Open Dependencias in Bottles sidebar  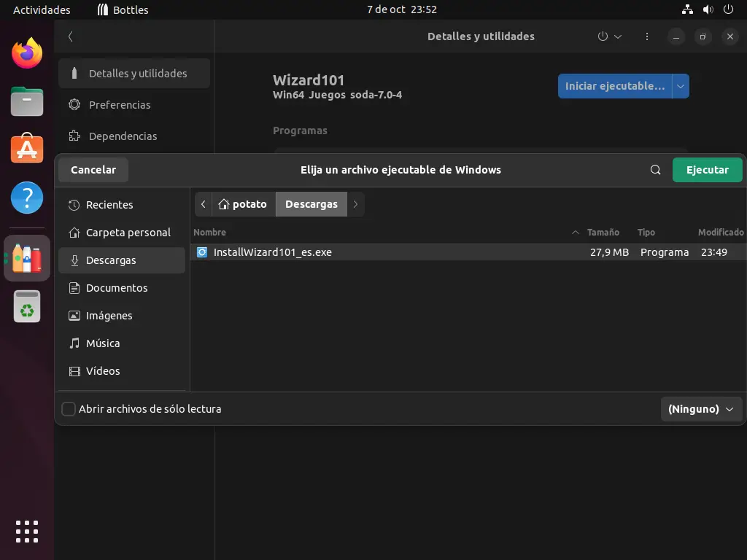(134, 136)
